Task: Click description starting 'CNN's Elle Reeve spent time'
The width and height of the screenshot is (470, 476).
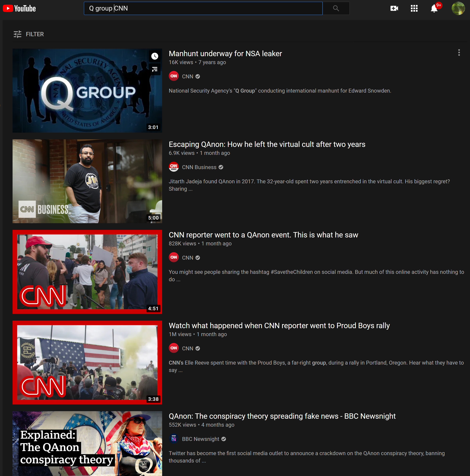Action: click(x=316, y=366)
